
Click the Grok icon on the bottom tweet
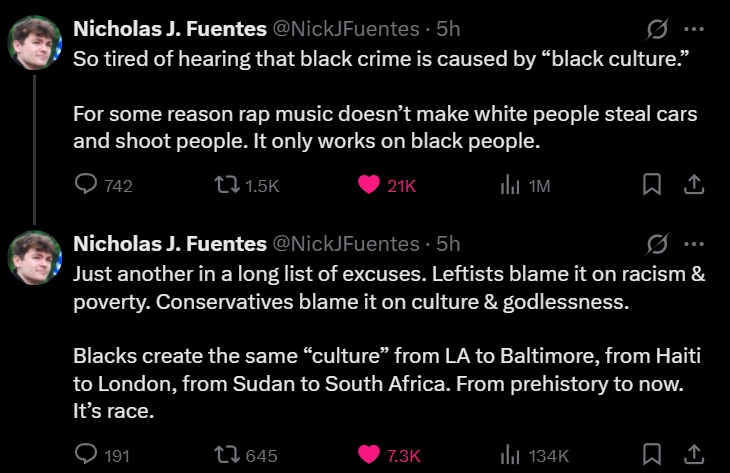(x=657, y=244)
